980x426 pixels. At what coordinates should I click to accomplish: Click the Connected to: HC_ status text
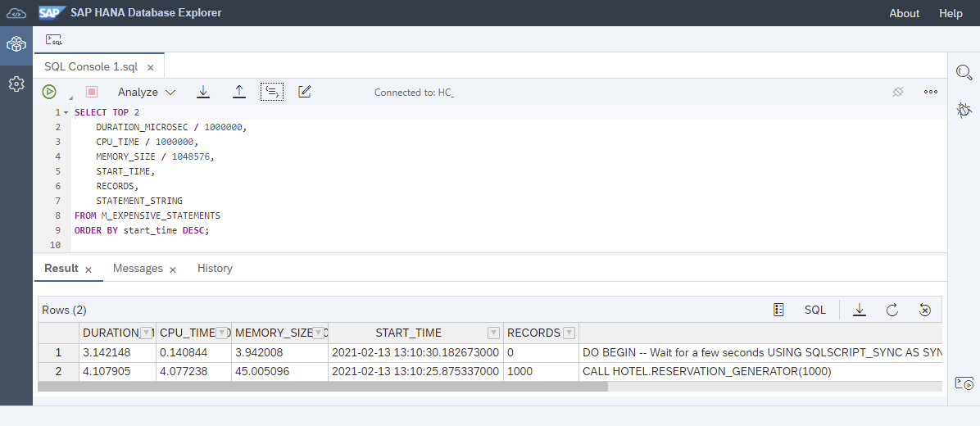click(415, 93)
